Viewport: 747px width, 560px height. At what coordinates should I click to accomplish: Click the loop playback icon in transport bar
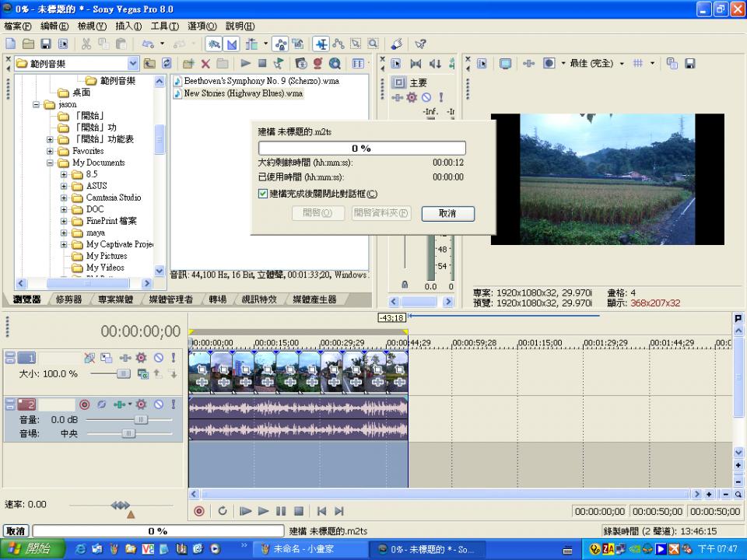pyautogui.click(x=222, y=511)
